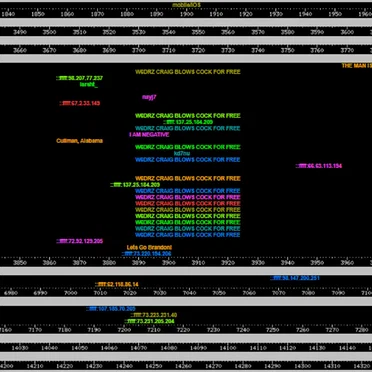Tune to 3760 on the frequency scale
Screen dimensions: 372x372
(317, 50)
